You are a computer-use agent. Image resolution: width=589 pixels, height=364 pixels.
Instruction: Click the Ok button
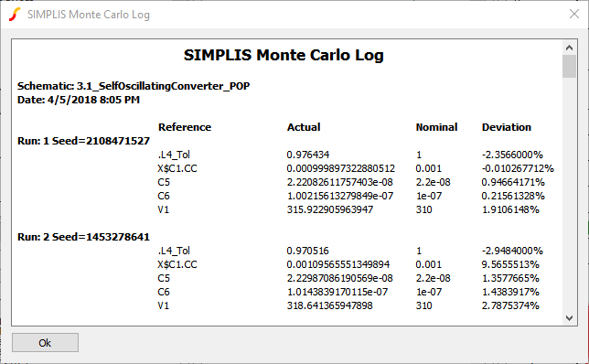click(x=45, y=343)
